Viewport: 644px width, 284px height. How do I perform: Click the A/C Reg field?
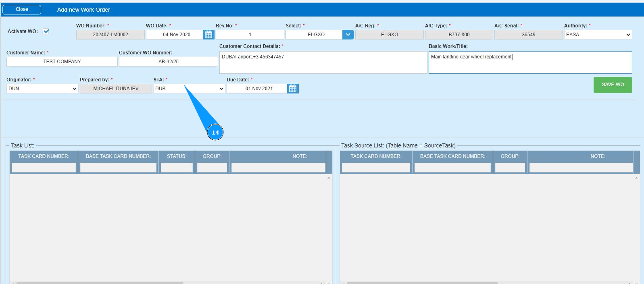tap(390, 35)
